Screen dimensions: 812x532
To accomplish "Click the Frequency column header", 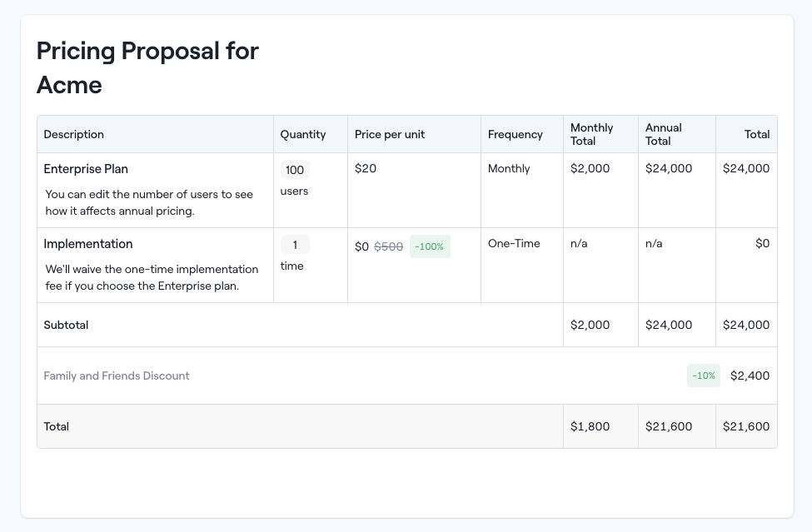I will (x=515, y=134).
